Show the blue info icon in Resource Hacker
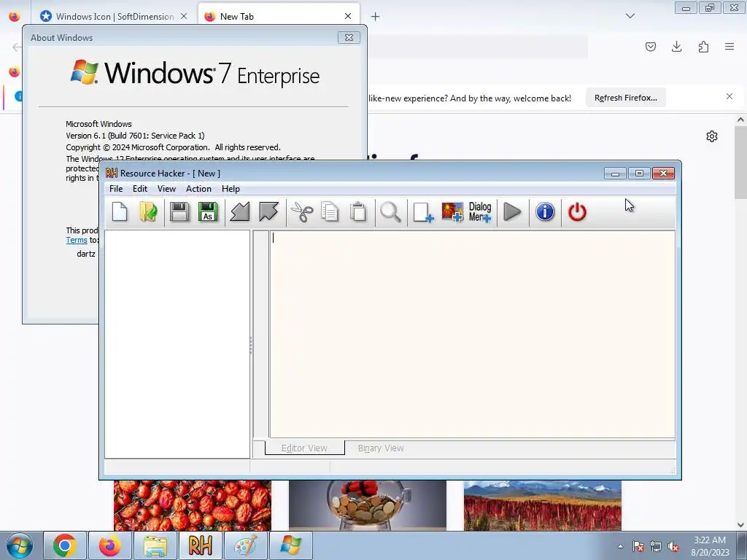Viewport: 747px width, 560px height. 545,212
